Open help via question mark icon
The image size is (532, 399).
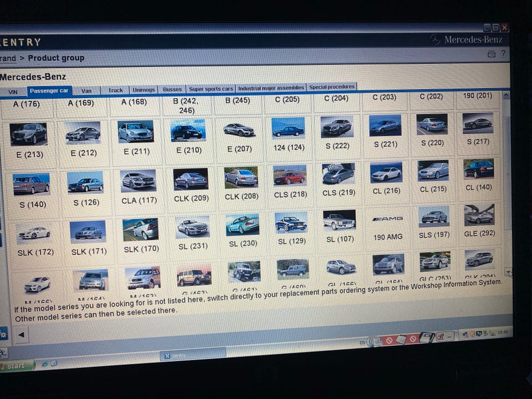click(503, 53)
